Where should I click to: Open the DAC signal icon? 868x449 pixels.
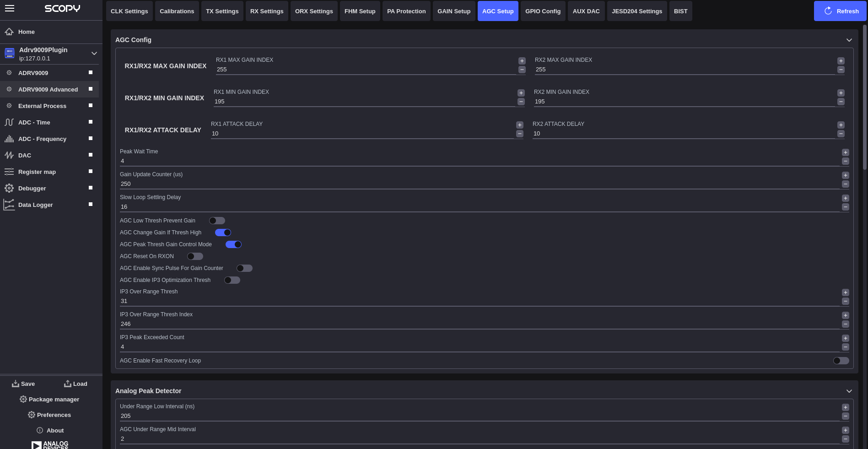[x=9, y=155]
